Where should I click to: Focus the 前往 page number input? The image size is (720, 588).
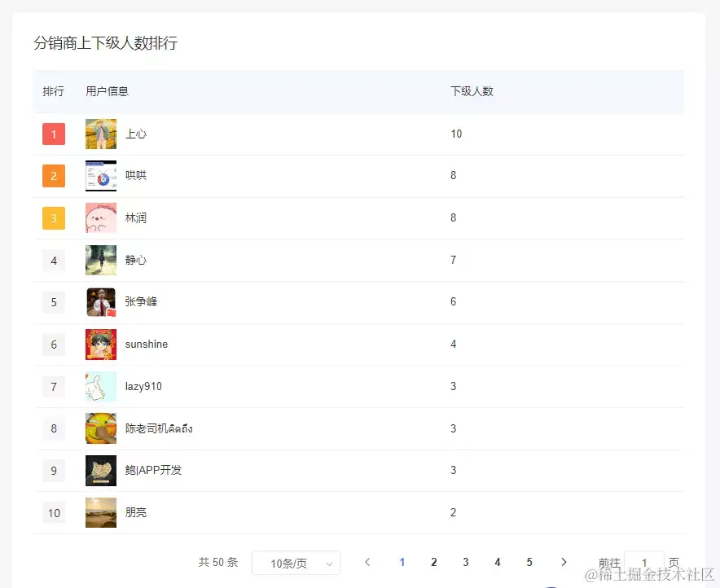[643, 563]
